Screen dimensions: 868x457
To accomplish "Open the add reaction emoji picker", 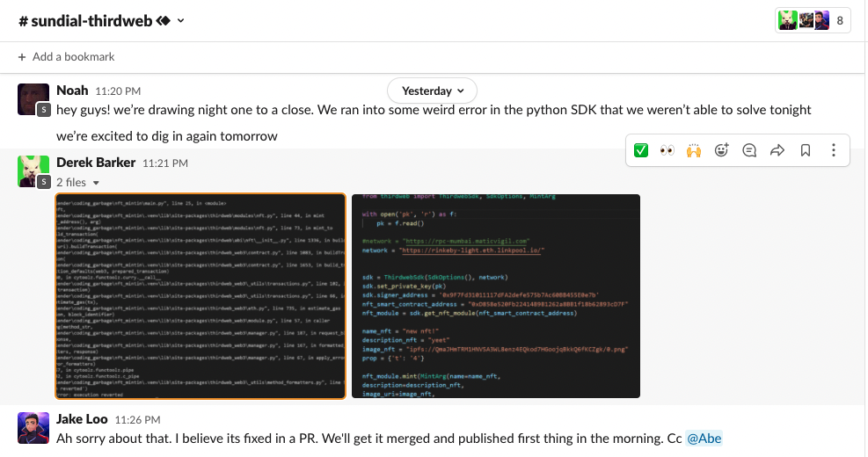I will [x=721, y=150].
